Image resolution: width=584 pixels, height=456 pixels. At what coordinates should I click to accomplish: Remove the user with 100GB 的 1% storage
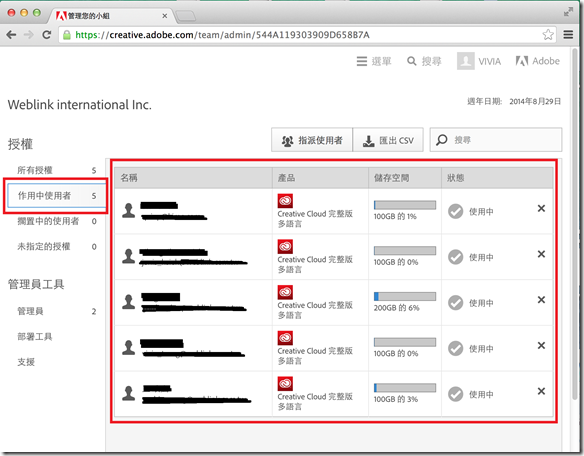point(541,208)
